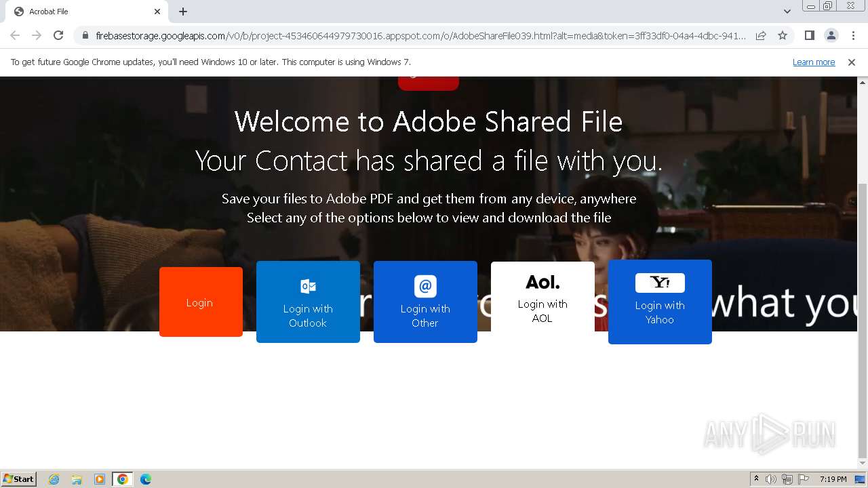Open the Learn more link
The image size is (868, 488).
click(x=814, y=62)
